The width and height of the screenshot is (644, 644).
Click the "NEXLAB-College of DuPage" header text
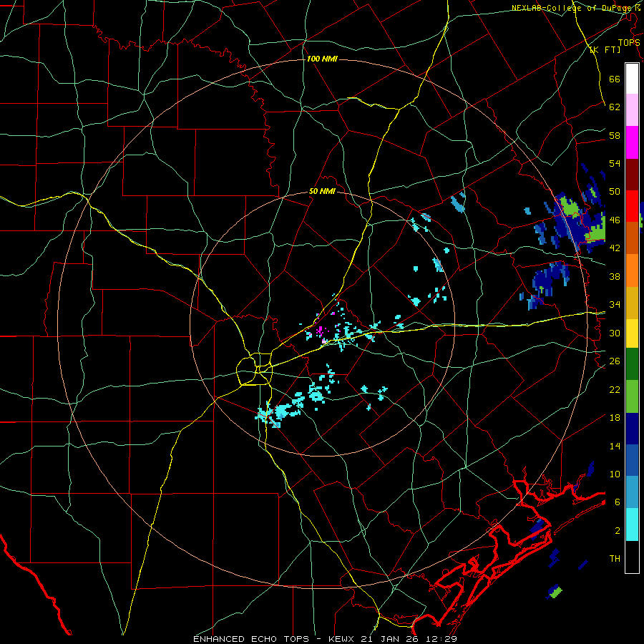[572, 8]
